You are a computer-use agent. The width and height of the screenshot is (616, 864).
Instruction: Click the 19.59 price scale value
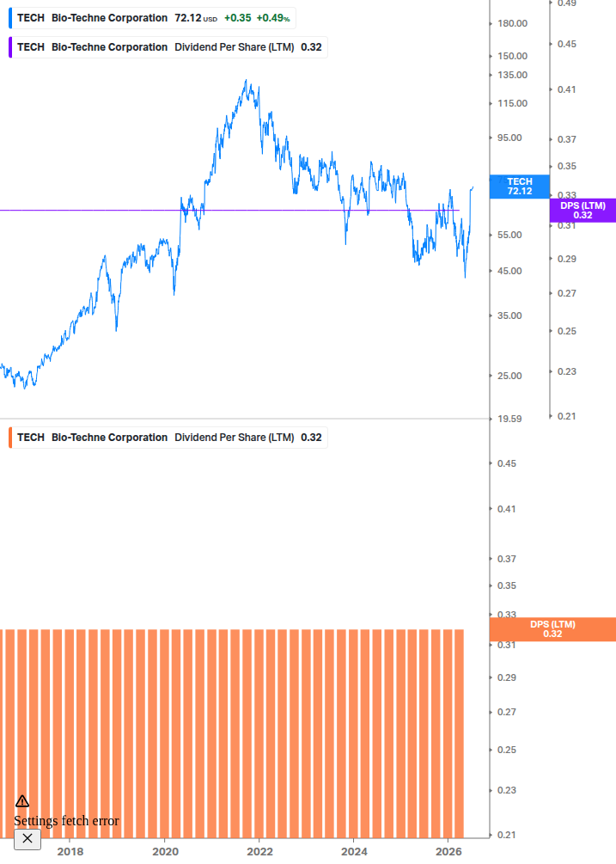[509, 419]
